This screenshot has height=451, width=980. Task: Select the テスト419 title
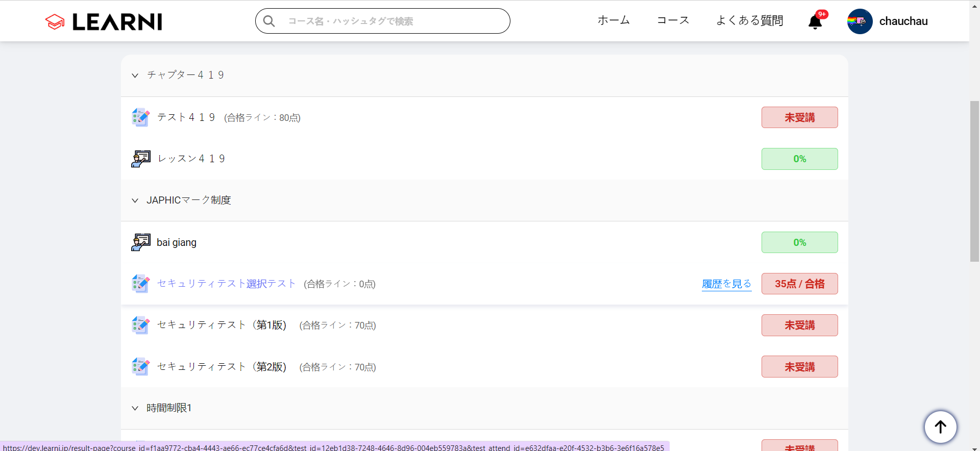coord(186,117)
